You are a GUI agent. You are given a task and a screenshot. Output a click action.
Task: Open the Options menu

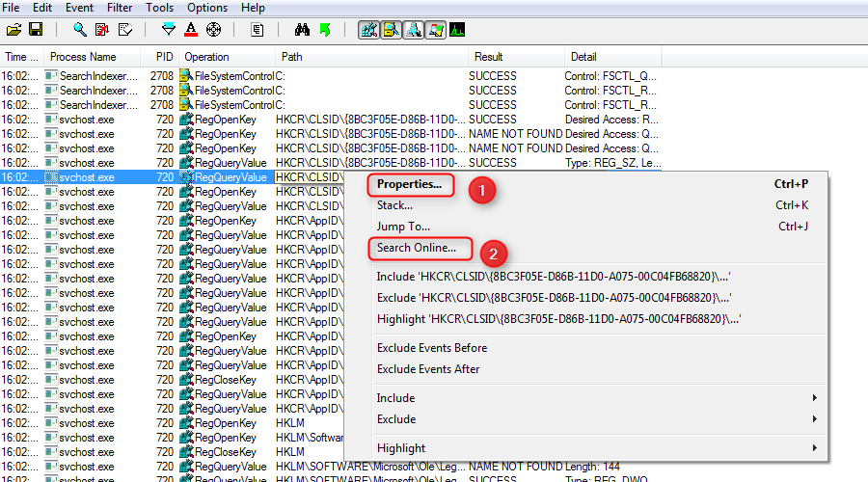(207, 8)
